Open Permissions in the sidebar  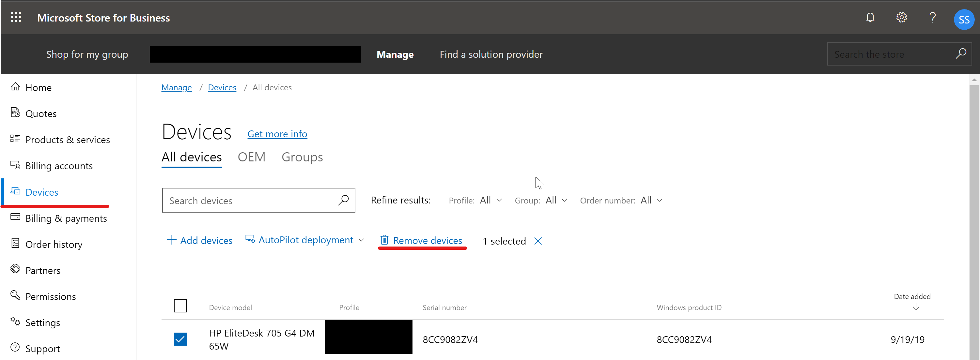tap(51, 296)
